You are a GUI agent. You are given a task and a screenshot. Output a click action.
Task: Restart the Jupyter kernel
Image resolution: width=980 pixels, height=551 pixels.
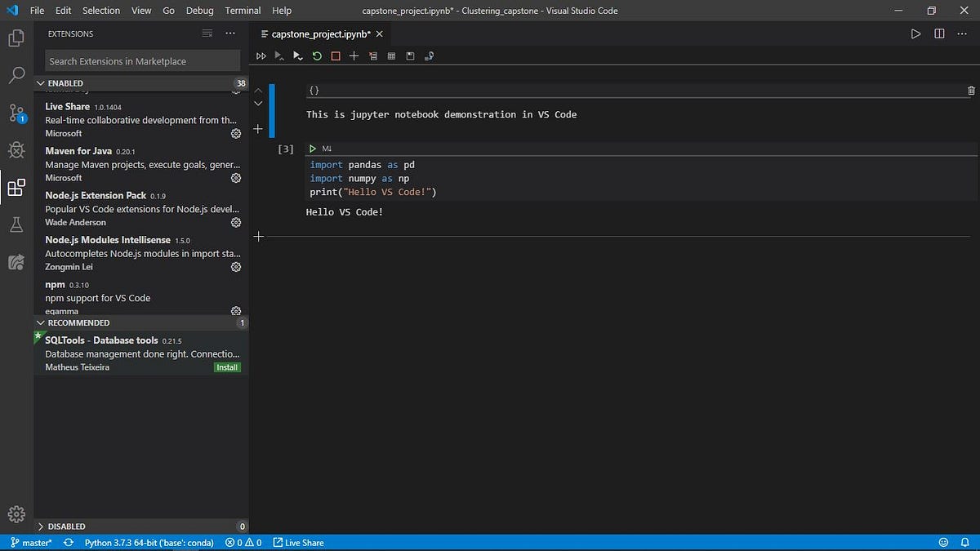tap(317, 56)
